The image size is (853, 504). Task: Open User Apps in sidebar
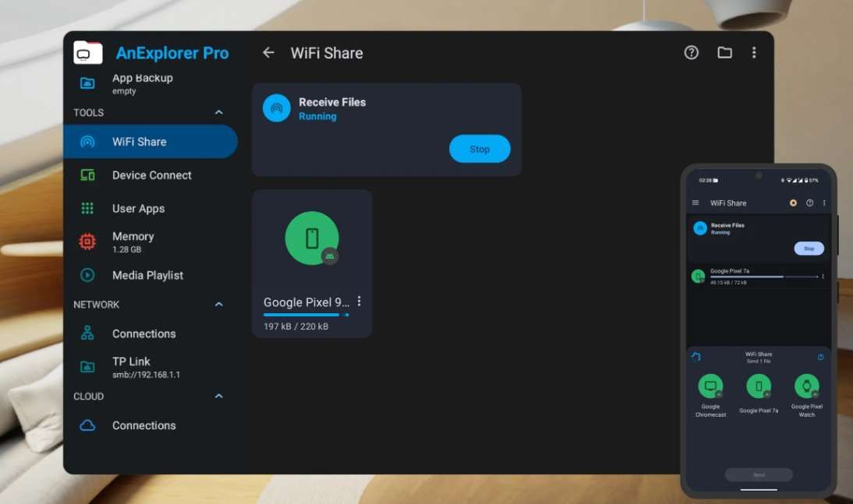tap(138, 209)
